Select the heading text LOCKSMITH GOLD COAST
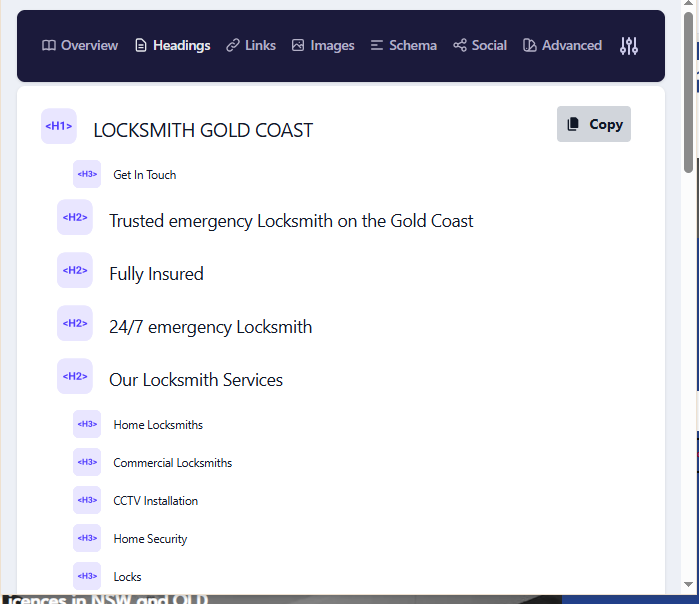Viewport: 699px width, 604px height. (x=203, y=131)
